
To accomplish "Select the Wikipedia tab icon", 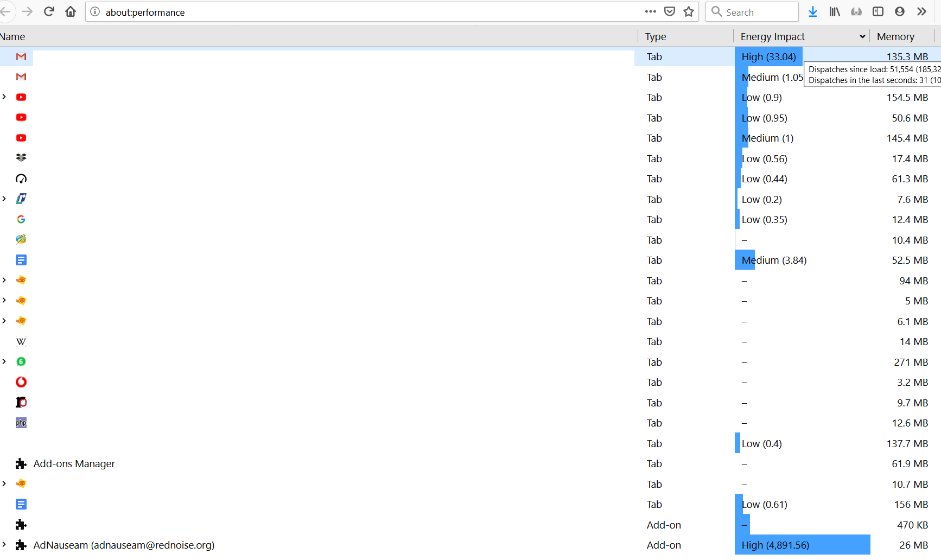I will click(x=21, y=341).
